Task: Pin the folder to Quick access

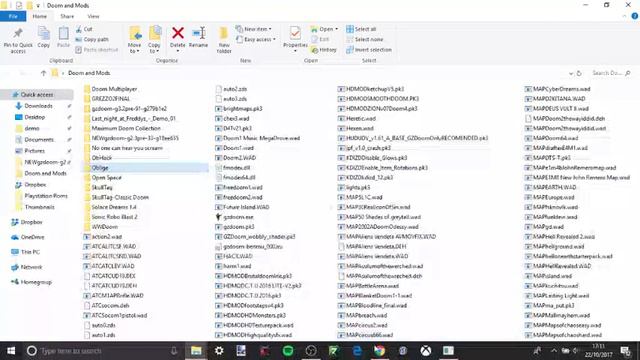Action: [x=18, y=40]
